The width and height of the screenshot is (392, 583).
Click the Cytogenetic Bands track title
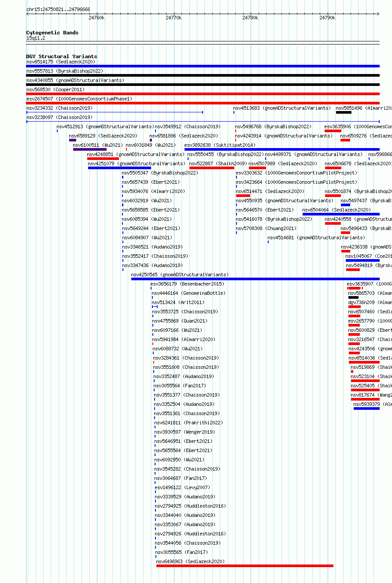[52, 33]
